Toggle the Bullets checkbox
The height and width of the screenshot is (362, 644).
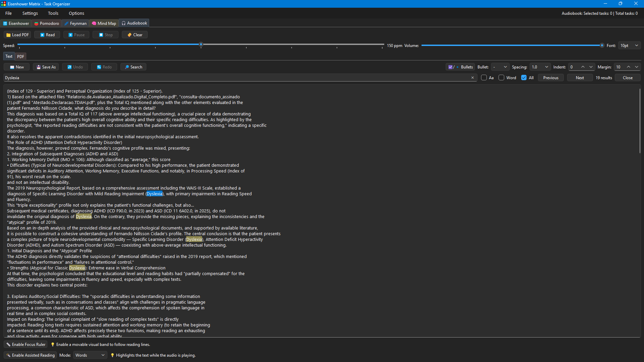pyautogui.click(x=460, y=67)
